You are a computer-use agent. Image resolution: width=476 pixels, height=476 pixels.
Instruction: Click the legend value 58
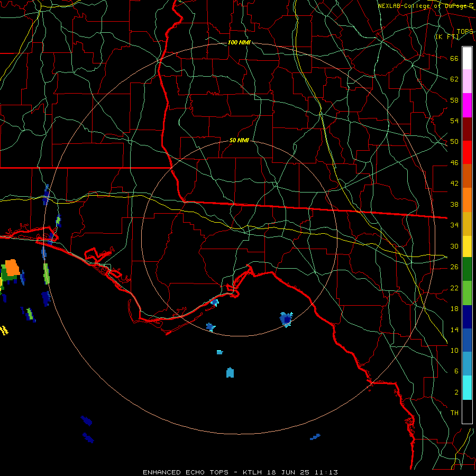(x=454, y=100)
